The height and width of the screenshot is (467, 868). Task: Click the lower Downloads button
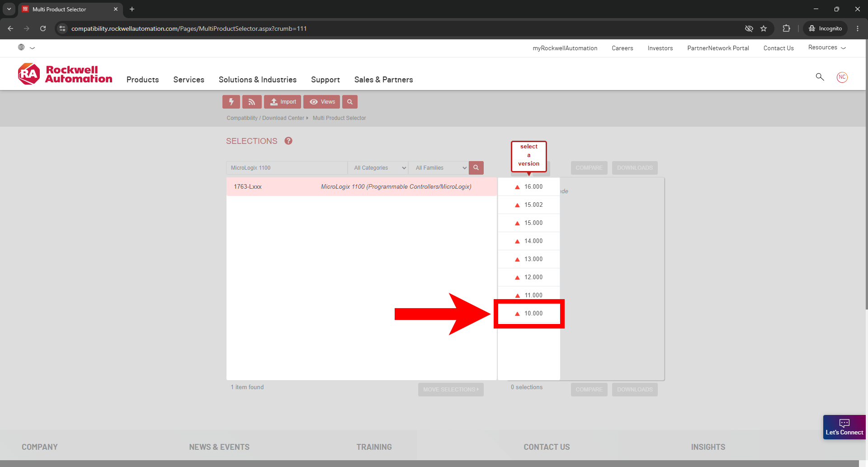(x=635, y=390)
